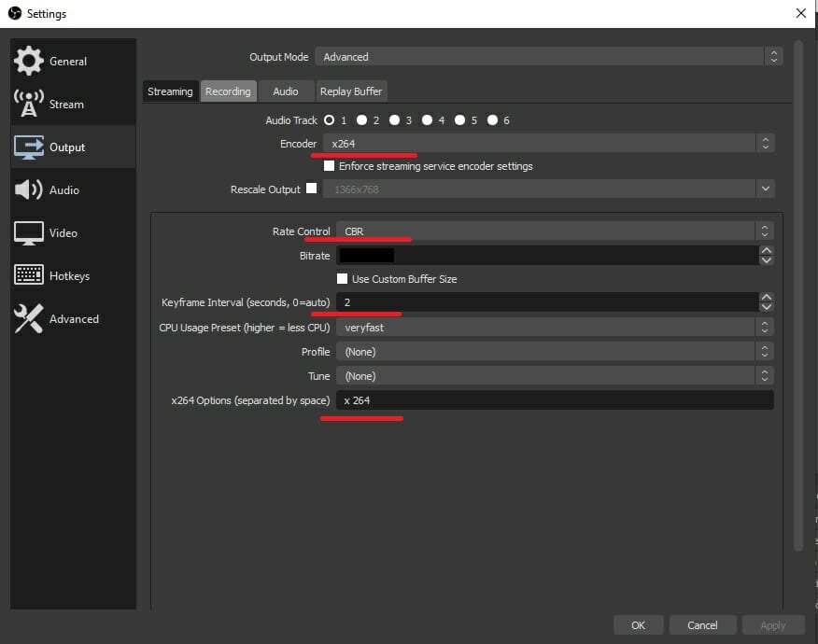818x644 pixels.
Task: Increase Keyframe Interval with up arrow
Action: point(767,297)
